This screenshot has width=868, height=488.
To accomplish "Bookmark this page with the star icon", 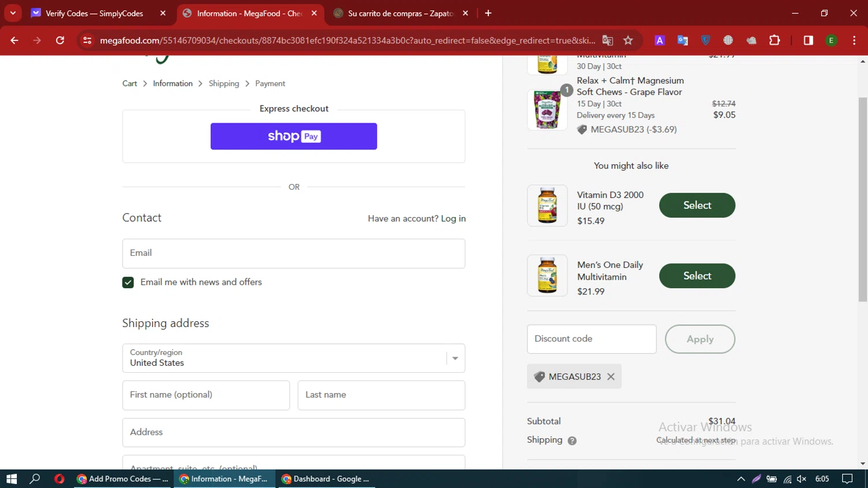I will tap(628, 41).
